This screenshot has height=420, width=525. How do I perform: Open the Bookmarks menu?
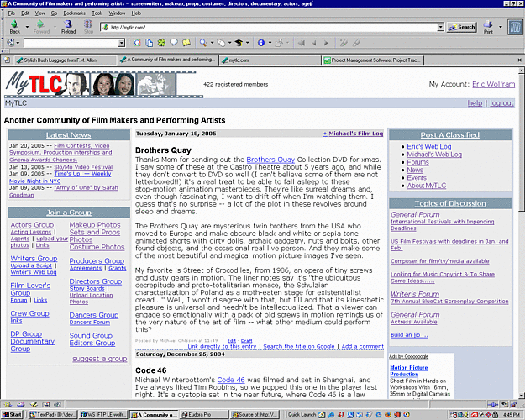click(x=73, y=13)
